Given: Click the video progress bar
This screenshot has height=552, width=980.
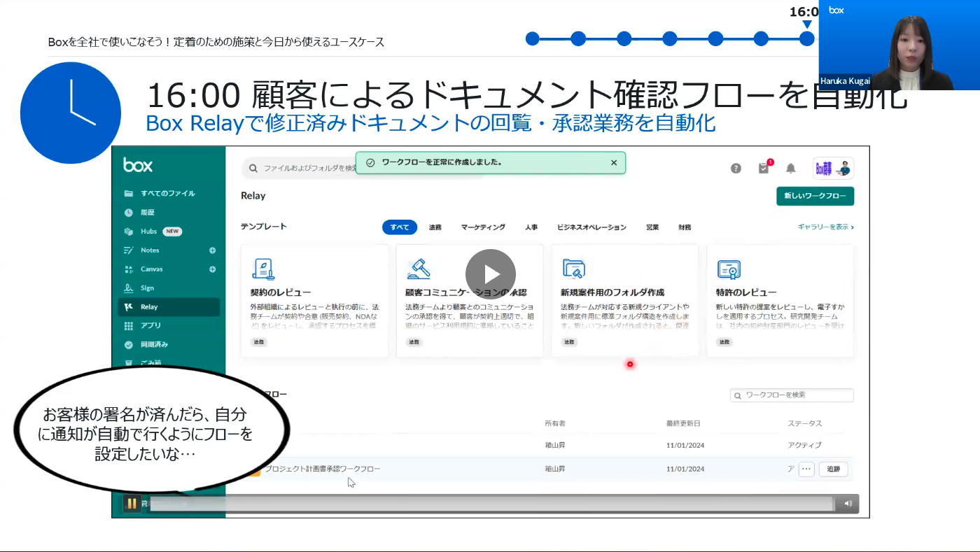Looking at the screenshot, I should pyautogui.click(x=490, y=504).
